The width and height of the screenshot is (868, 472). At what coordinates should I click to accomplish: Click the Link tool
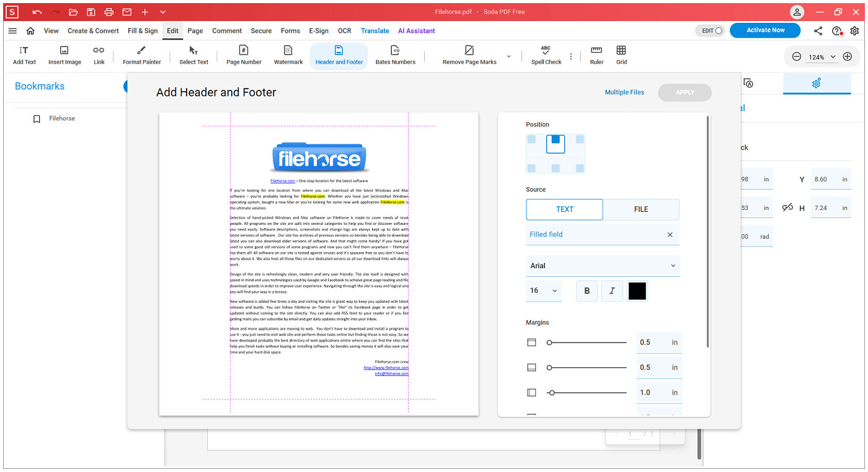tap(99, 55)
